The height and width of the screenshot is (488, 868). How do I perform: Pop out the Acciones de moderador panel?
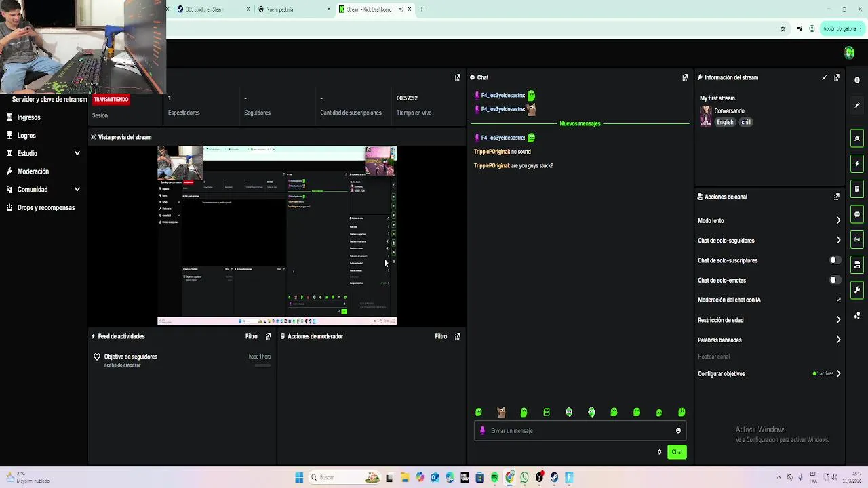458,336
